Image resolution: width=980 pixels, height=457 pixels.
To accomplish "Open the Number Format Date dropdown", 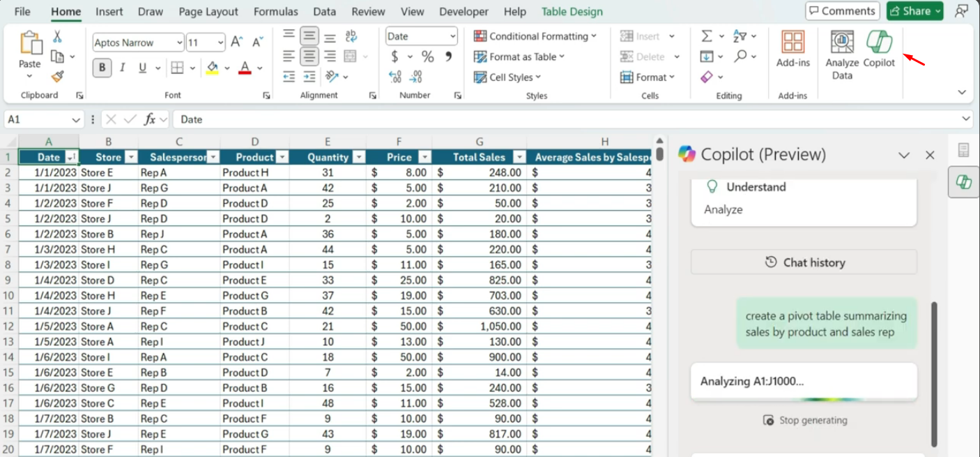I will [452, 36].
